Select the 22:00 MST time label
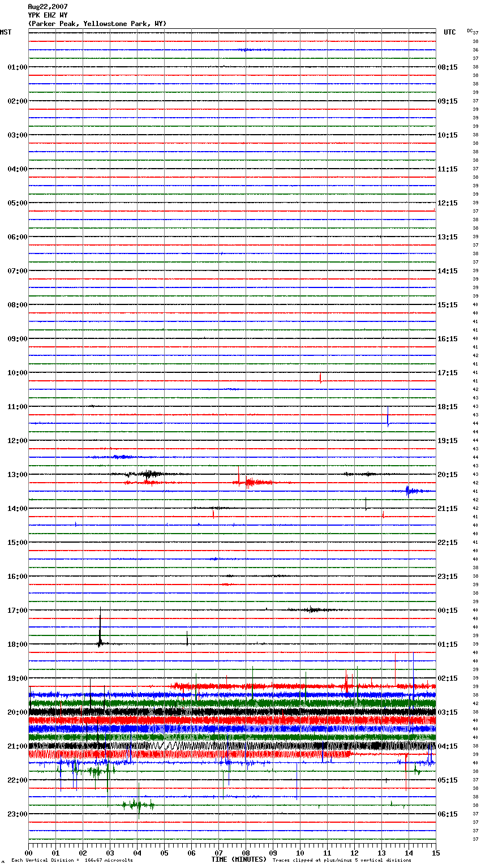Screen dimensions: 481x868 tap(17, 780)
